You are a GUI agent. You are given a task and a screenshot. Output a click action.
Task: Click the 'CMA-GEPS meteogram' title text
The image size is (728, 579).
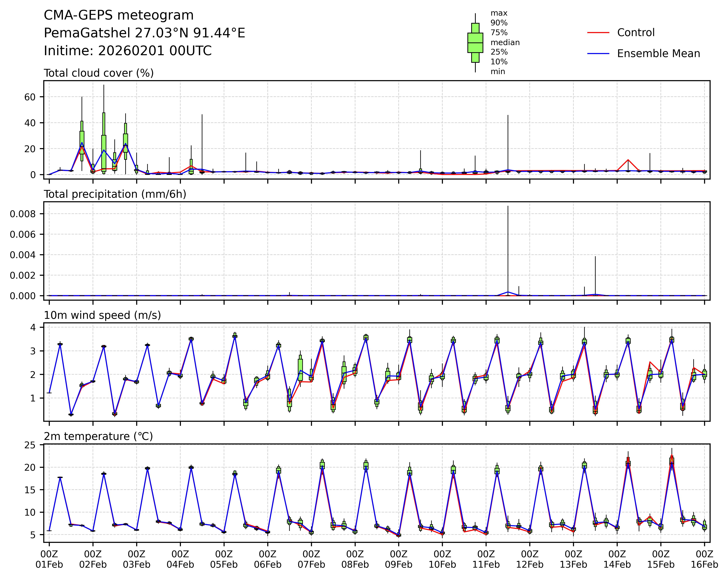click(118, 15)
